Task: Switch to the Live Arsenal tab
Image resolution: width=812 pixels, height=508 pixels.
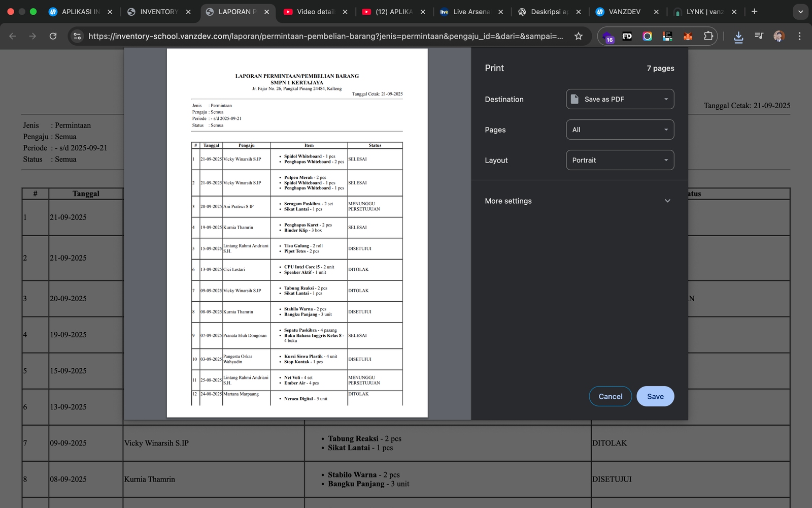Action: [470, 12]
